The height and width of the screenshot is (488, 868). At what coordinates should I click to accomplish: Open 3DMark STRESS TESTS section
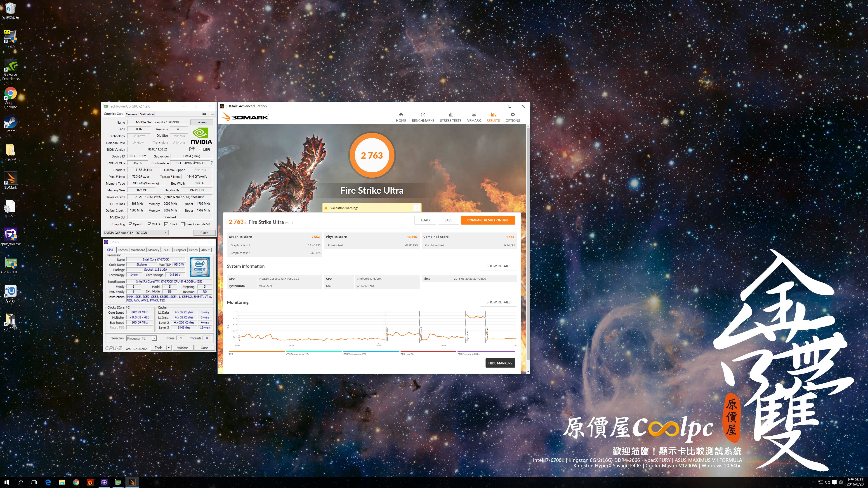click(451, 117)
